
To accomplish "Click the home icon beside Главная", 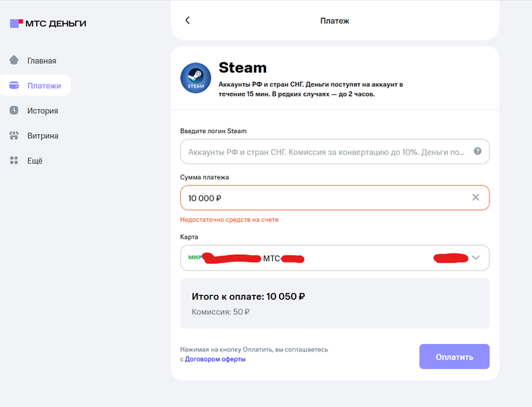I will pos(14,60).
